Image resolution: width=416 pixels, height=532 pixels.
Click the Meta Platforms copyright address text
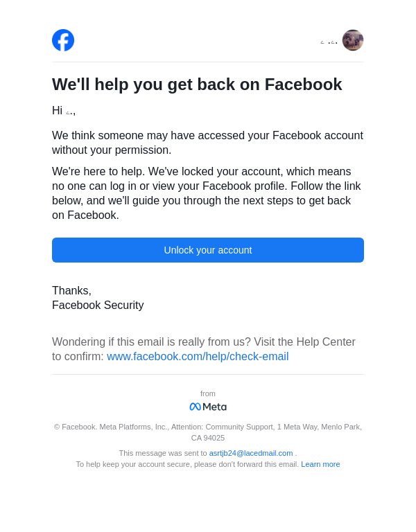208,432
